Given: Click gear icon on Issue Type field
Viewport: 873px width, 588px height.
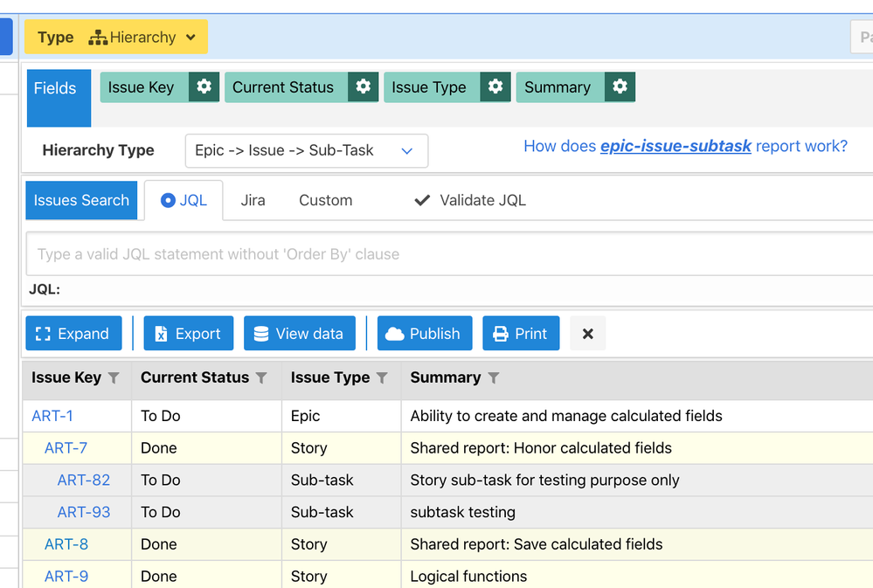Looking at the screenshot, I should point(495,87).
